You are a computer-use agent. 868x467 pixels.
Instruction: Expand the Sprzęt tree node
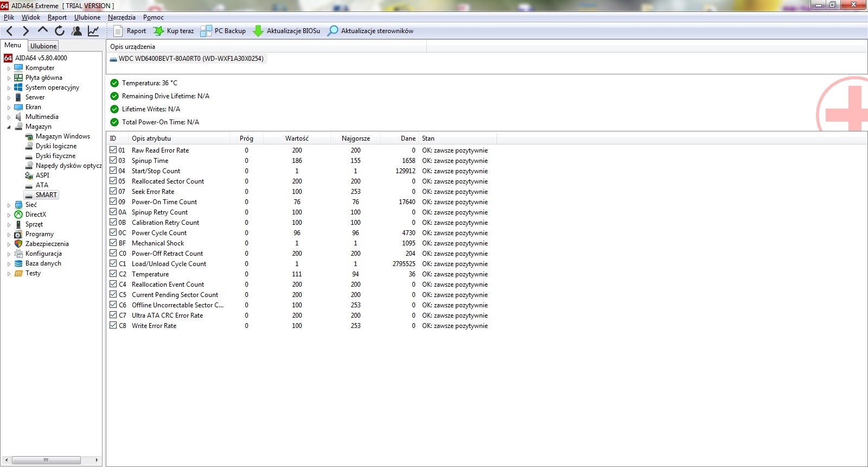coord(9,225)
